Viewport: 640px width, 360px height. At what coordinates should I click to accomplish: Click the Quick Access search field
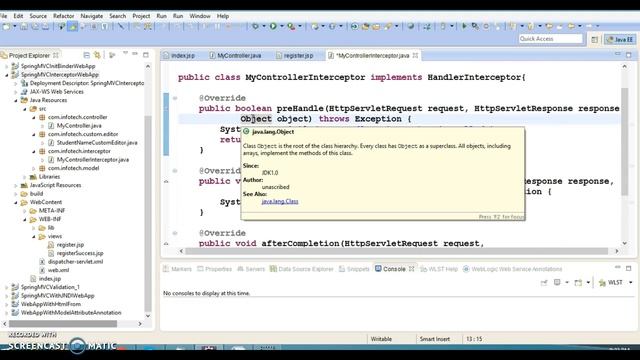(550, 39)
